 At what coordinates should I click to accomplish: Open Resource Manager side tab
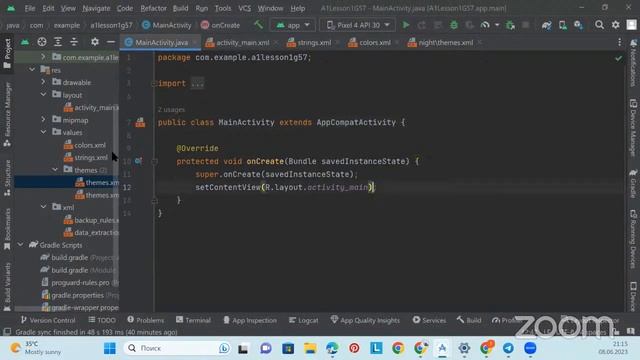click(x=7, y=115)
